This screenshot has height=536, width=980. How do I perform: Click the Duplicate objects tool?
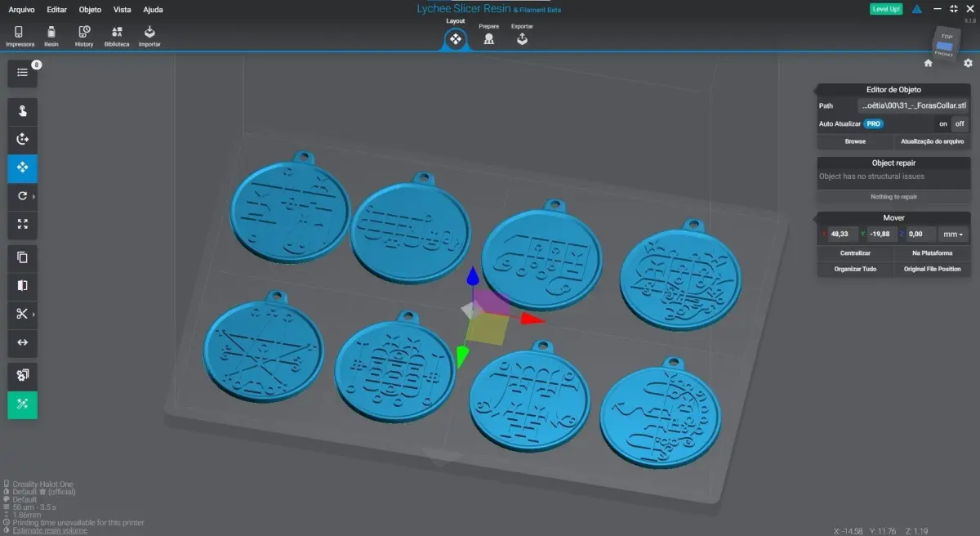(x=22, y=257)
